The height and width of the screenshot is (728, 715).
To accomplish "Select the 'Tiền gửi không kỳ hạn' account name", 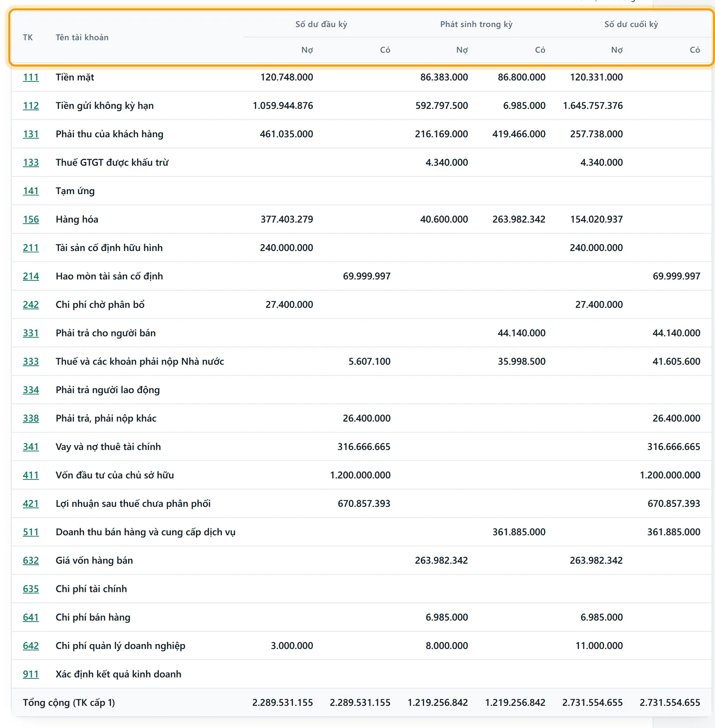I will tap(105, 106).
